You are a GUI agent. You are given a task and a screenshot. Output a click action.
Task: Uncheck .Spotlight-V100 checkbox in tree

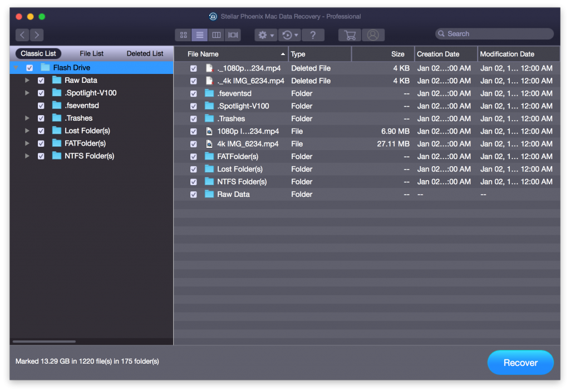(41, 93)
